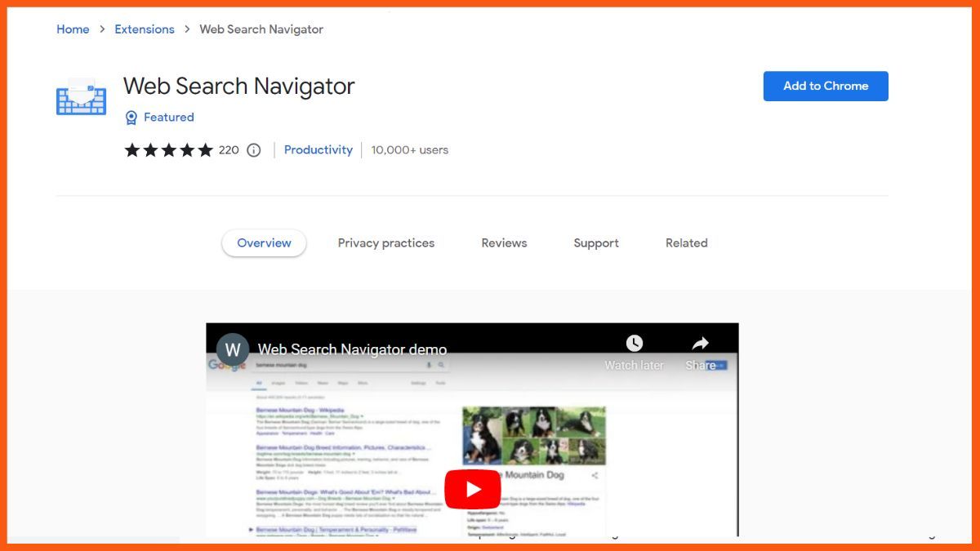Open the 220 ratings count

[229, 150]
